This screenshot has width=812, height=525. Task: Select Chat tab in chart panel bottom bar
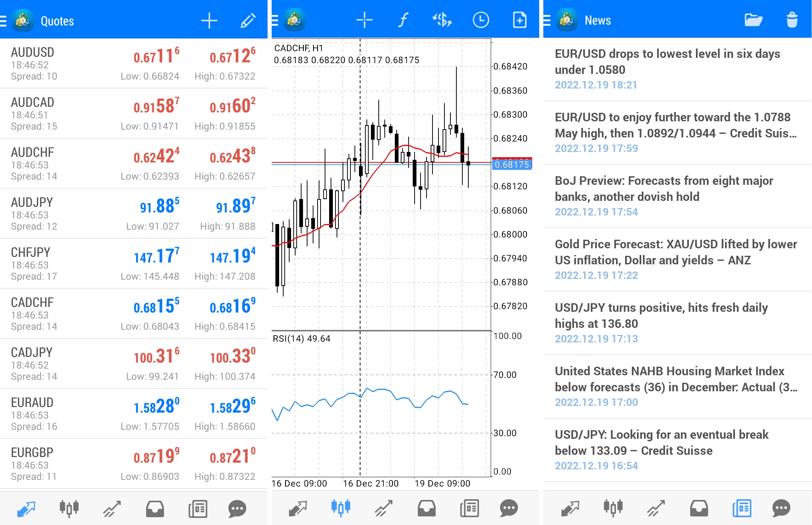(509, 509)
